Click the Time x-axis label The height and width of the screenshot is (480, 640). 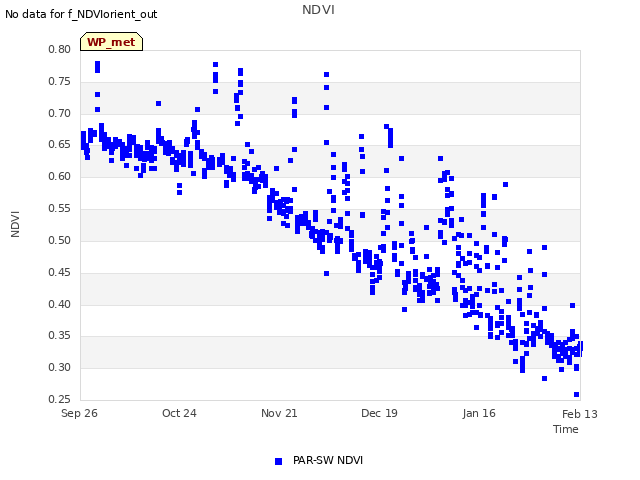coord(566,429)
